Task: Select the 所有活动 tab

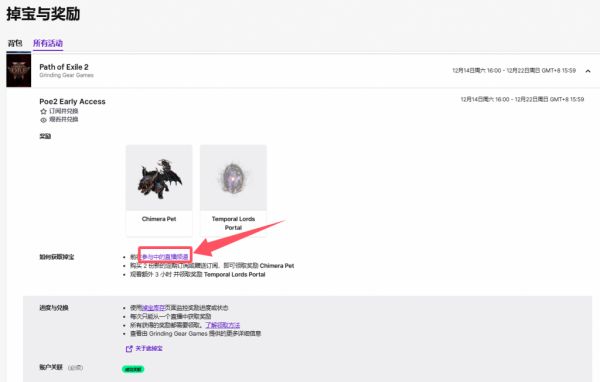Action: tap(48, 43)
